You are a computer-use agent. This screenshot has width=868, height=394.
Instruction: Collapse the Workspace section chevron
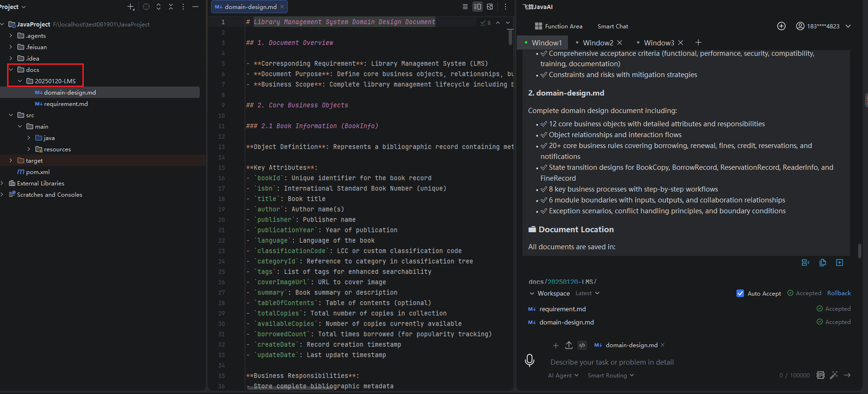[x=532, y=293]
